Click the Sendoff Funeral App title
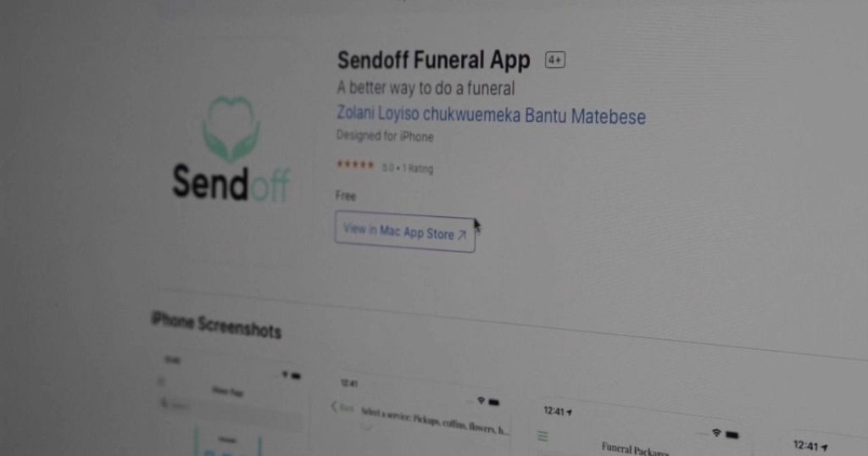 (433, 60)
